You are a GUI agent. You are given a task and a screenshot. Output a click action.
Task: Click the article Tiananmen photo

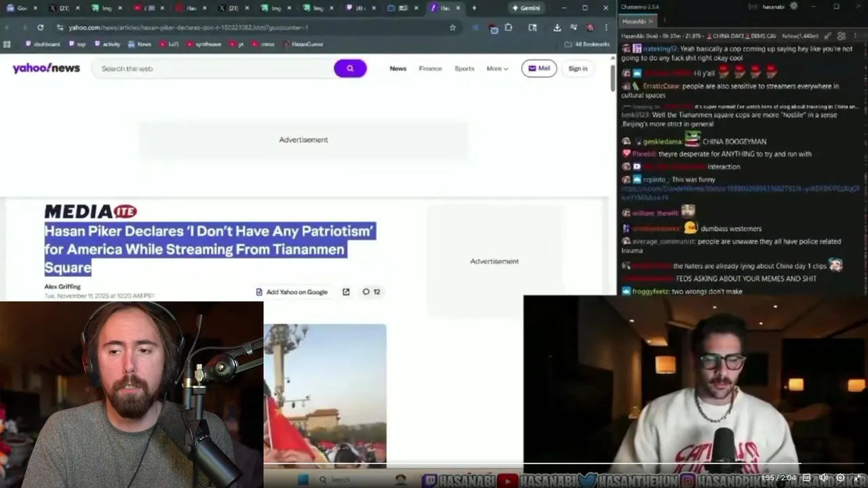tap(325, 396)
